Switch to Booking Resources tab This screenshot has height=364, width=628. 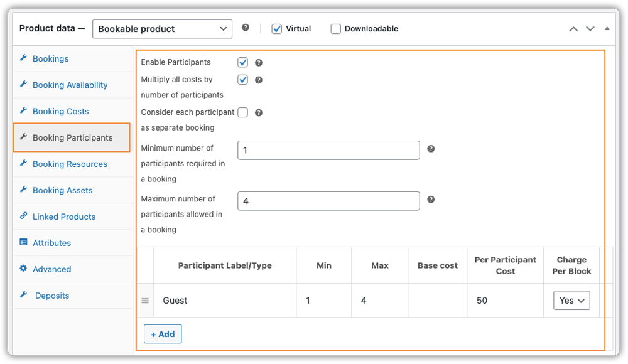(x=70, y=164)
